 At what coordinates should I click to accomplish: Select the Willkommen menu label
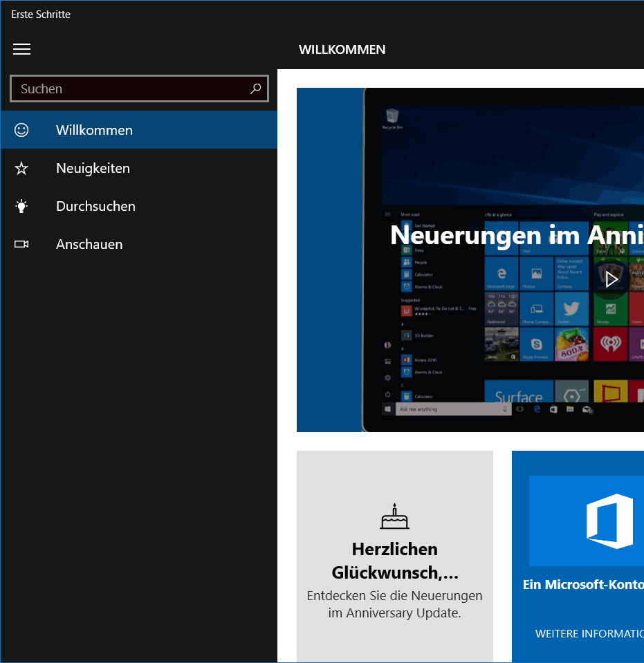94,130
